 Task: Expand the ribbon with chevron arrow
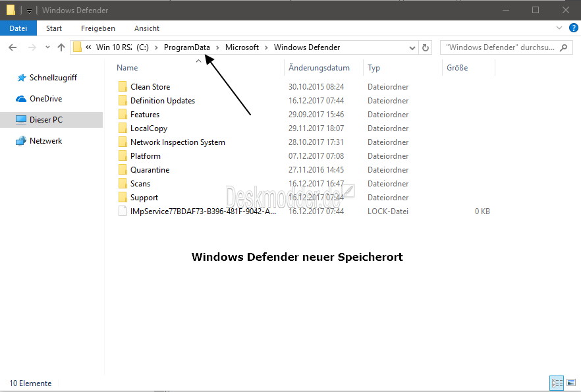pyautogui.click(x=559, y=28)
